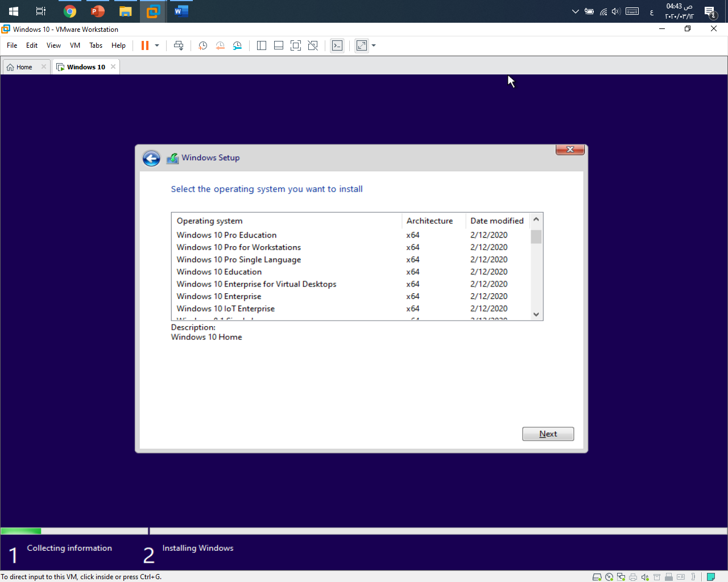Open the Help menu
This screenshot has width=728, height=582.
coord(118,45)
